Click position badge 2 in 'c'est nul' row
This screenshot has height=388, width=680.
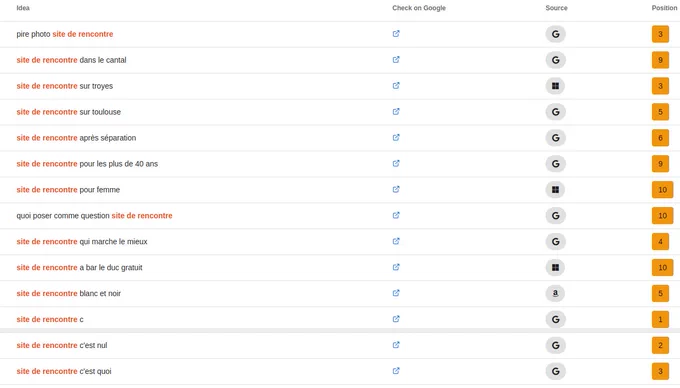tap(660, 346)
